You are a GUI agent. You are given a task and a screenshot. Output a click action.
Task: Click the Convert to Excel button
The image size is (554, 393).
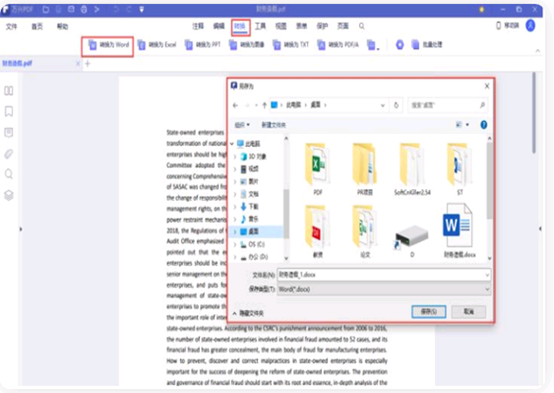[x=157, y=45]
